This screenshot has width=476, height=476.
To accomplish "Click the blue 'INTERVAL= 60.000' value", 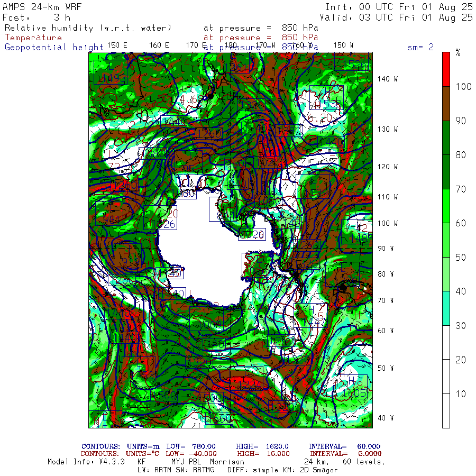I will tap(344, 446).
